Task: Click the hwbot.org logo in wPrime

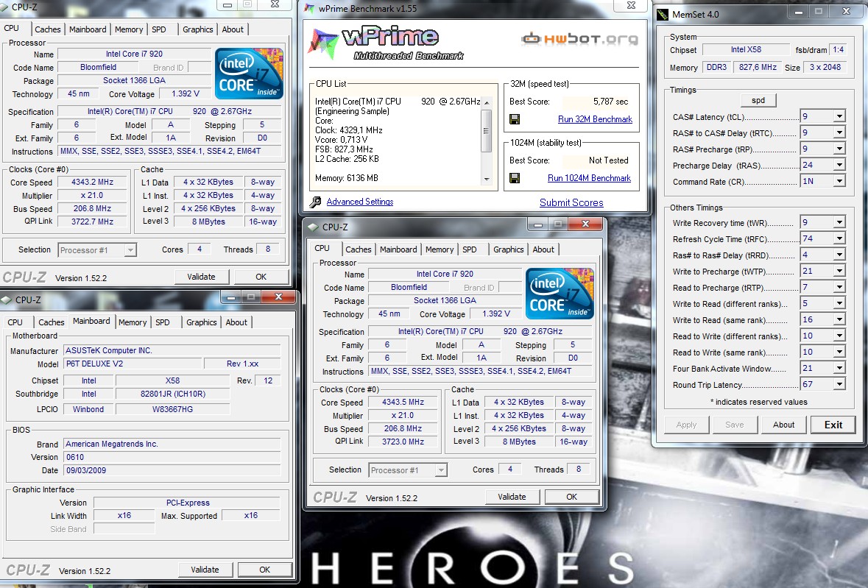Action: point(579,39)
